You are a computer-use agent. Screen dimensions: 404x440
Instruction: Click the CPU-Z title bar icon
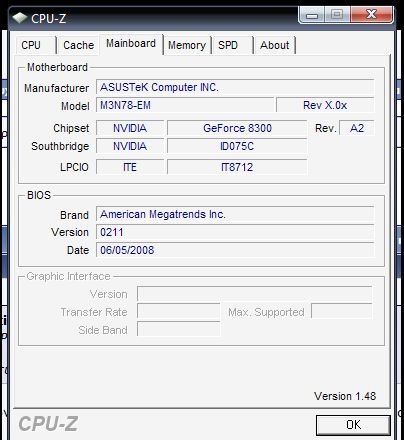20,18
